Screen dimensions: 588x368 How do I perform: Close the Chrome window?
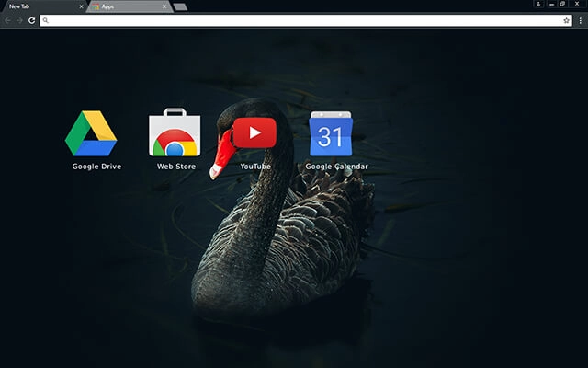[577, 4]
